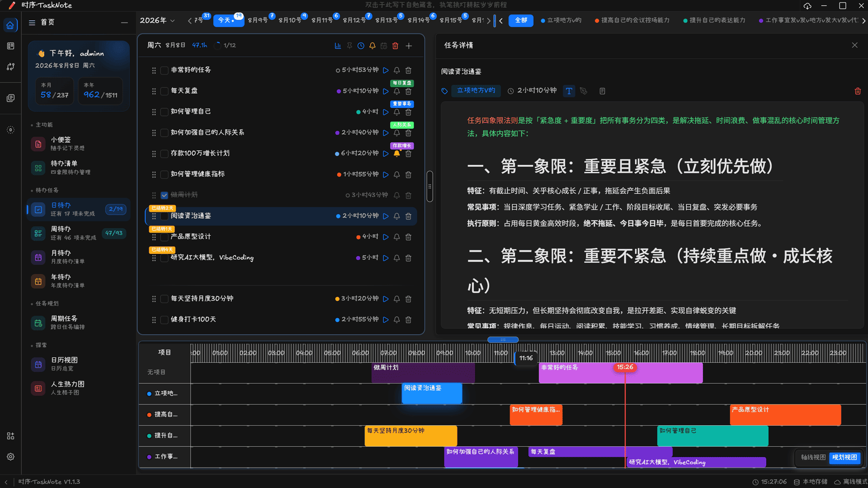This screenshot has width=868, height=488.
Task: Collapse sidebar with hamburger menu icon
Action: click(x=32, y=23)
